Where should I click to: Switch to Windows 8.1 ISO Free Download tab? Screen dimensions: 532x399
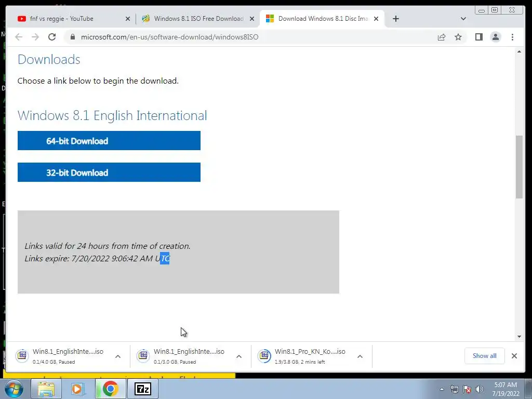click(198, 19)
